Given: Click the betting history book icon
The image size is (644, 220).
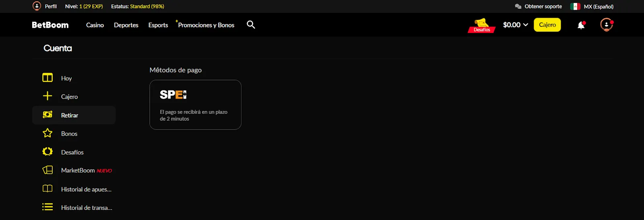Looking at the screenshot, I should [47, 189].
